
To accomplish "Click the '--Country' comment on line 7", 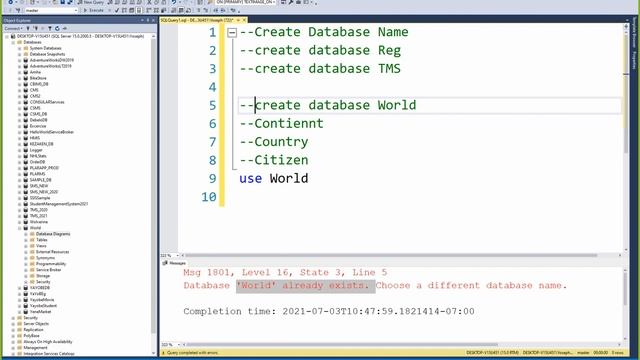I will coord(273,142).
